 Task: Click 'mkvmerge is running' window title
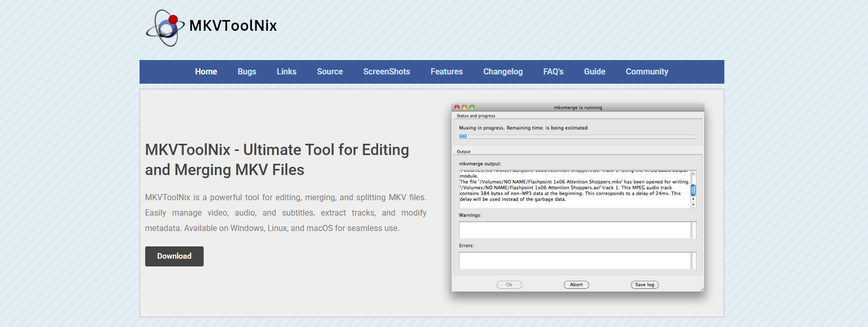pyautogui.click(x=578, y=108)
